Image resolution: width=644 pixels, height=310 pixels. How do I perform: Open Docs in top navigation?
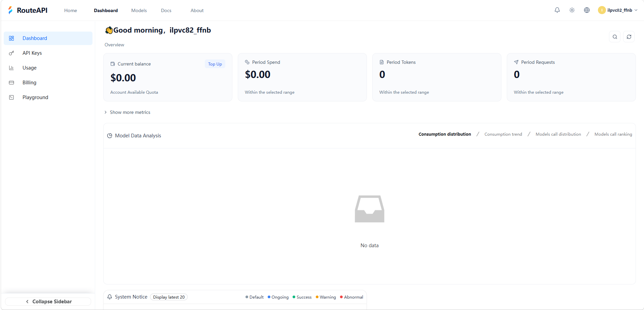click(x=166, y=10)
